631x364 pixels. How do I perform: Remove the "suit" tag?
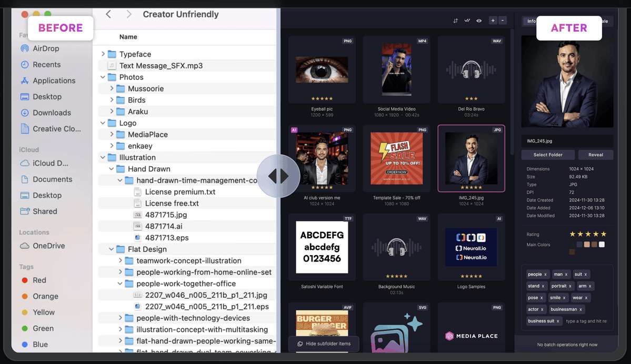click(586, 275)
